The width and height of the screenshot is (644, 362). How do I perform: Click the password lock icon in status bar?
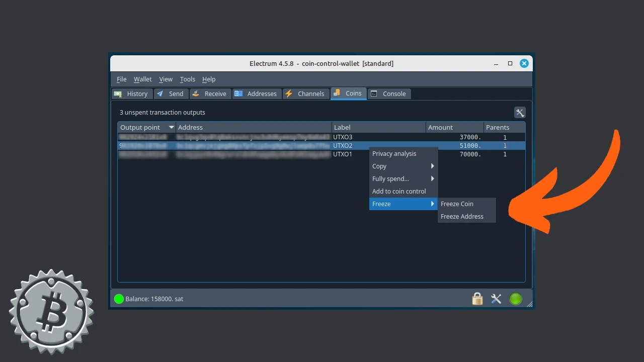pos(477,299)
